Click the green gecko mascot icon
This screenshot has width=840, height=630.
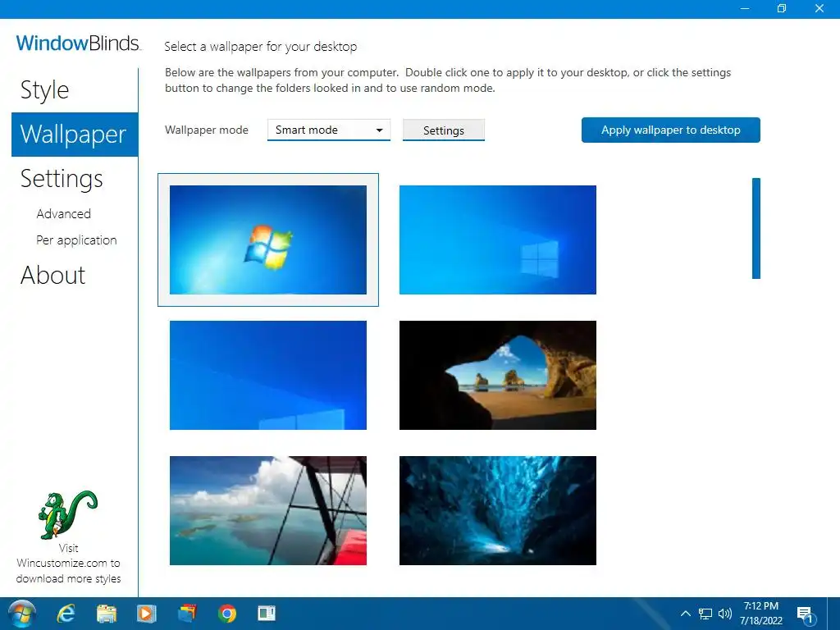pyautogui.click(x=68, y=514)
